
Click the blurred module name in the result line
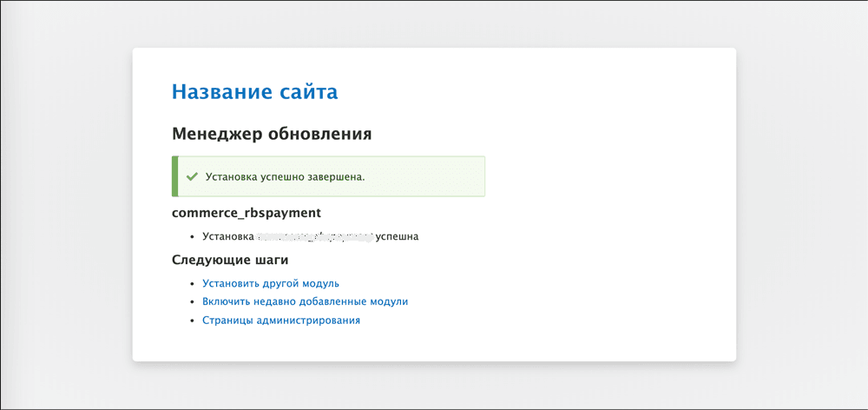pyautogui.click(x=314, y=236)
